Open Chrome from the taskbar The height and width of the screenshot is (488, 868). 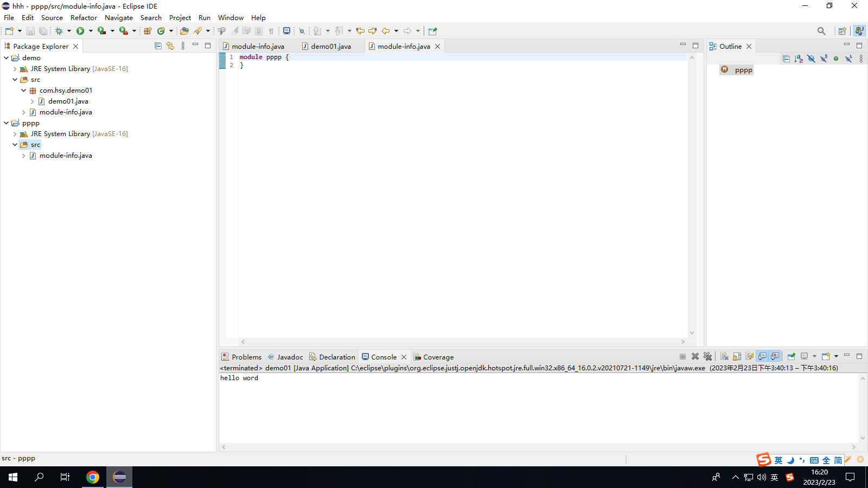coord(92,477)
